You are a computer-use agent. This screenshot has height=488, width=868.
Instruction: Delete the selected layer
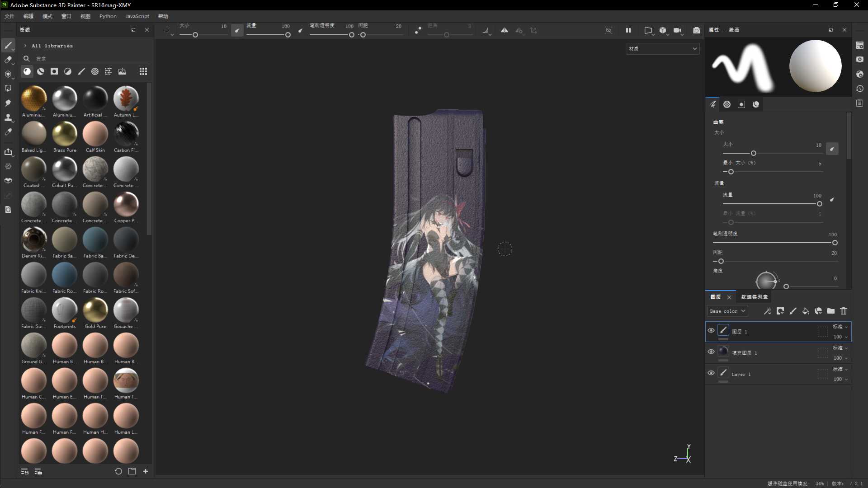coord(844,311)
